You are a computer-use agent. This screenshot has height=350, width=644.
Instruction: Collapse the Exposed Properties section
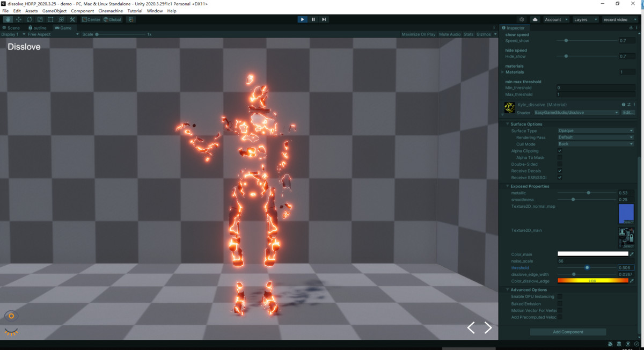point(507,186)
